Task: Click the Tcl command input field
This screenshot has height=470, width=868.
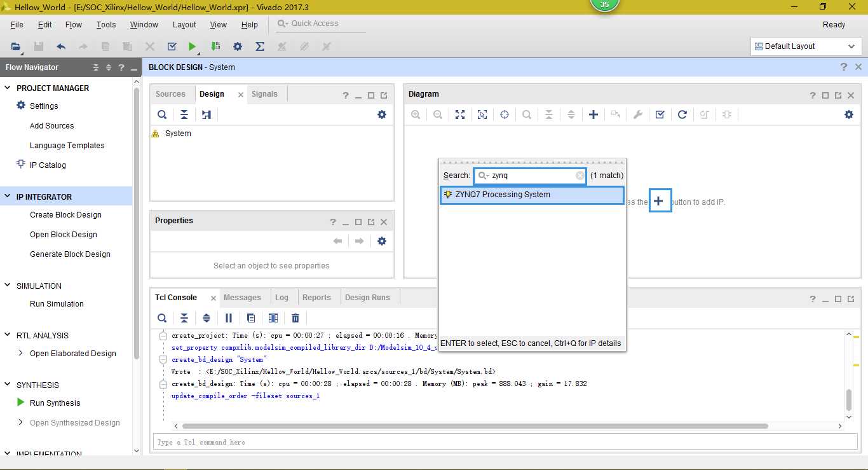Action: [x=505, y=442]
